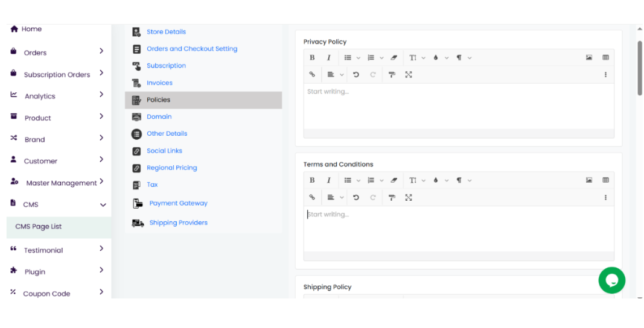Open the Privacy Policy text color picker
This screenshot has width=644, height=328.
tap(439, 58)
